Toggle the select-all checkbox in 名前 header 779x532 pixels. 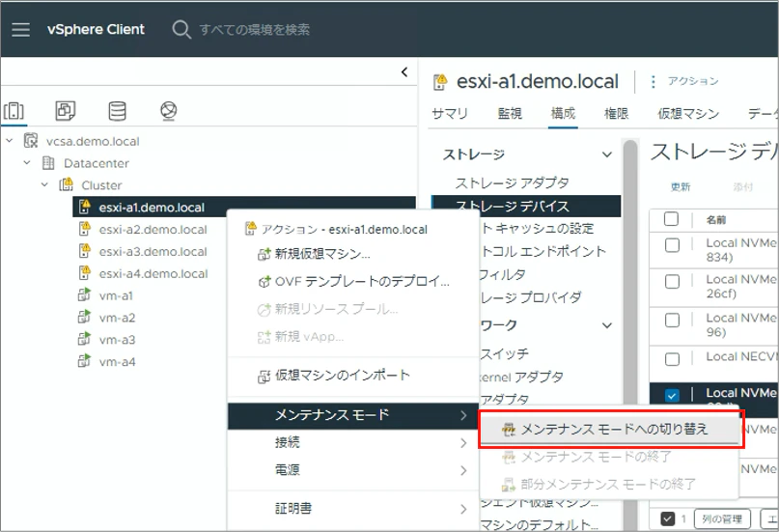click(x=671, y=219)
